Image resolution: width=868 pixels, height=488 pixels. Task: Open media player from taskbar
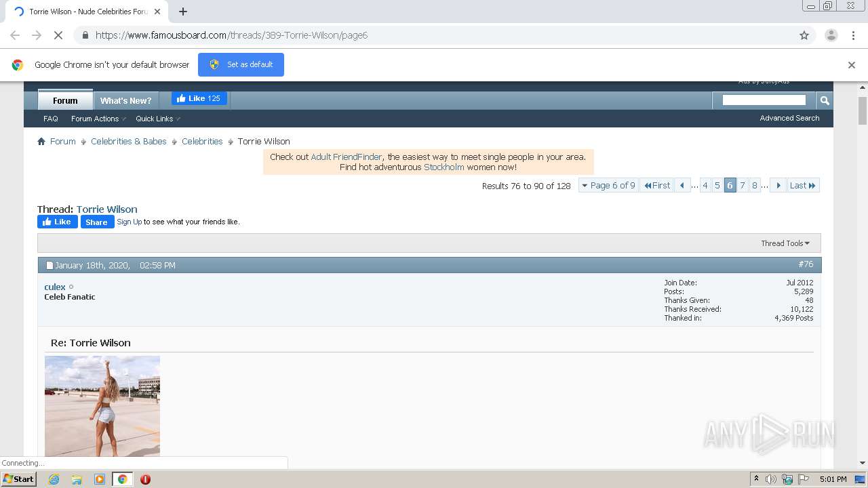(100, 479)
